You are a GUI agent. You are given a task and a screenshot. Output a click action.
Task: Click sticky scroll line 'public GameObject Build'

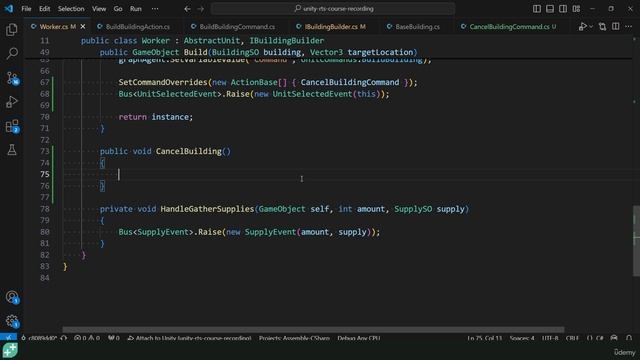coord(258,52)
